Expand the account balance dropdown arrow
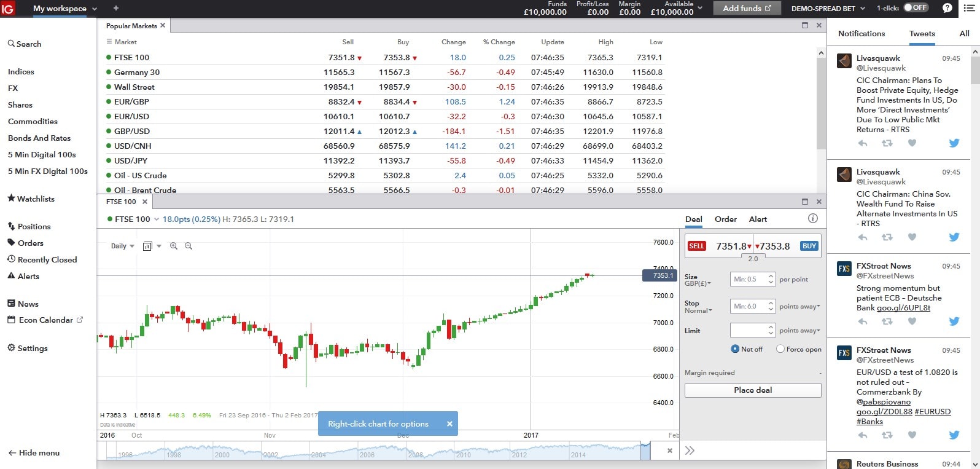980x469 pixels. [x=701, y=8]
